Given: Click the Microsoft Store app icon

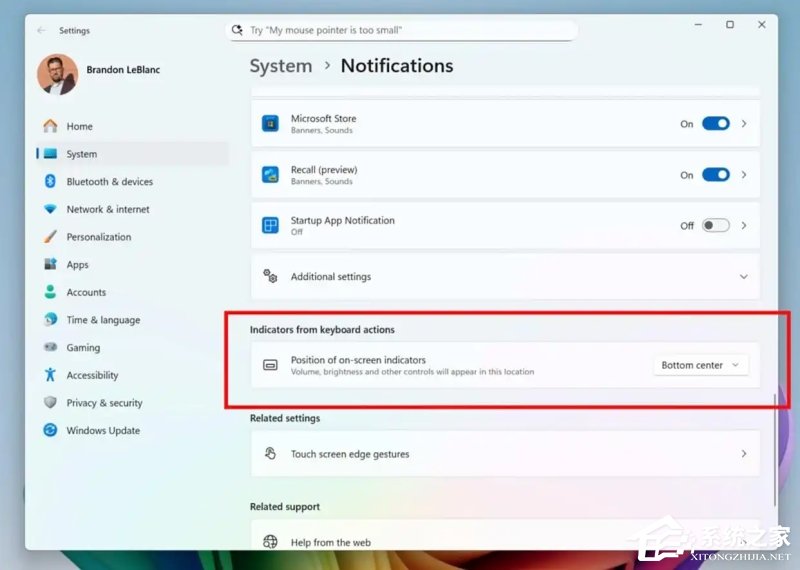Looking at the screenshot, I should point(270,123).
